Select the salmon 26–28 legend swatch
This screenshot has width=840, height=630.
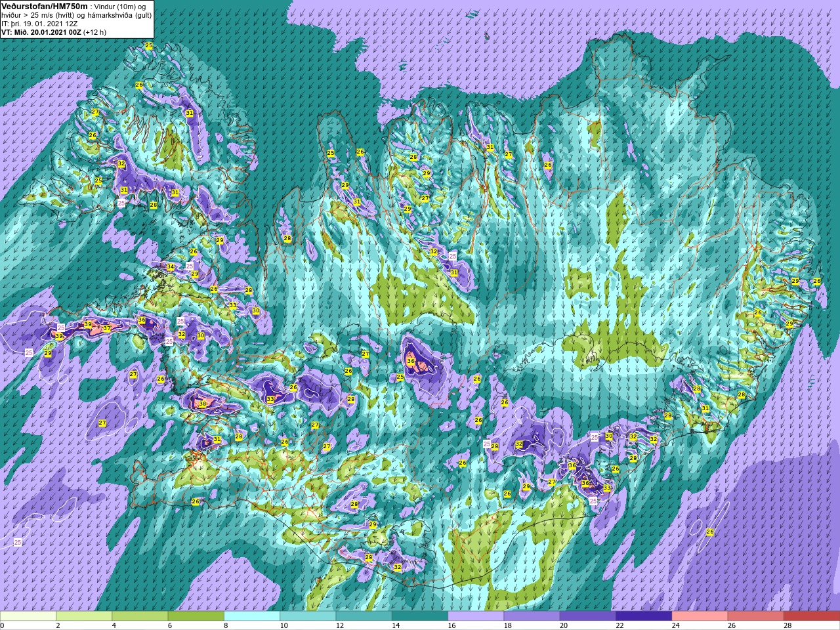click(x=755, y=616)
